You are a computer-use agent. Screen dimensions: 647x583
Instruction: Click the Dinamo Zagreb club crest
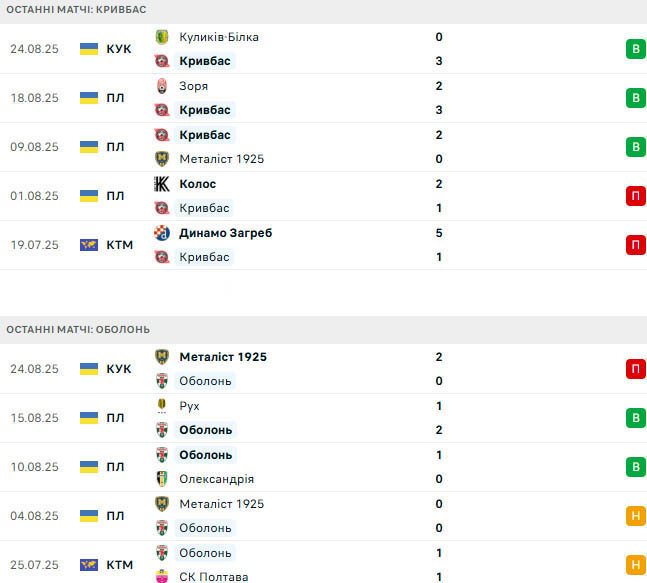(162, 233)
